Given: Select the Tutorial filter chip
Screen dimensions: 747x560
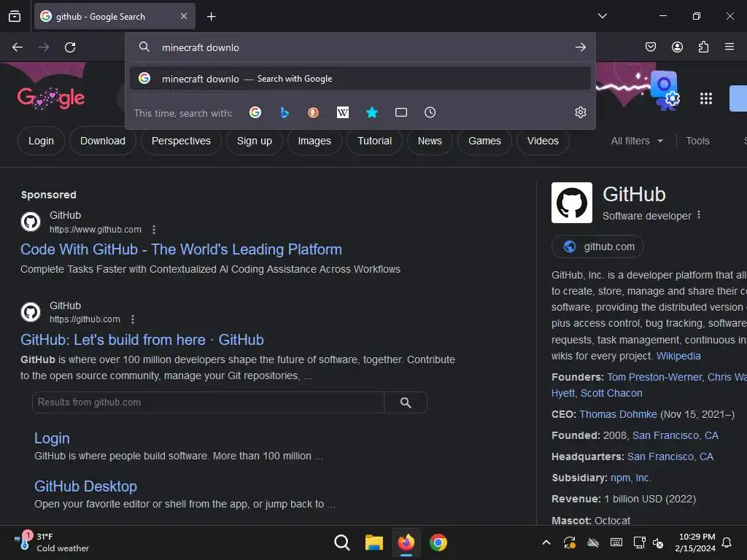Looking at the screenshot, I should coord(374,141).
